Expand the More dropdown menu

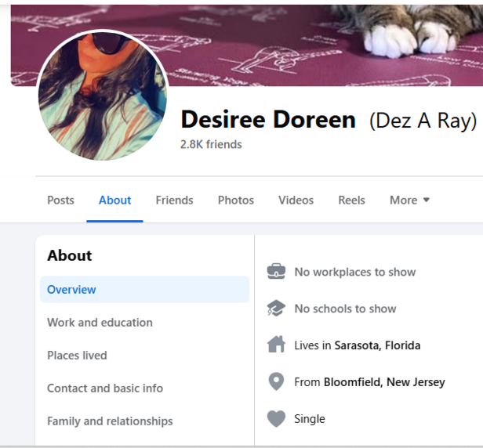409,200
